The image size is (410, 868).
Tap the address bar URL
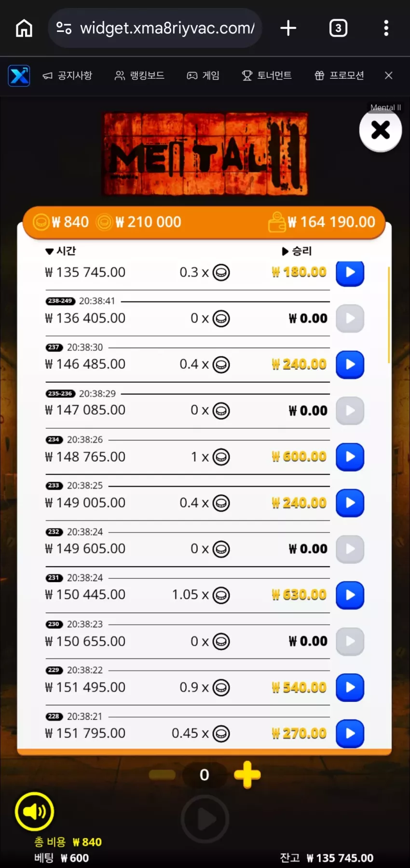[167, 28]
